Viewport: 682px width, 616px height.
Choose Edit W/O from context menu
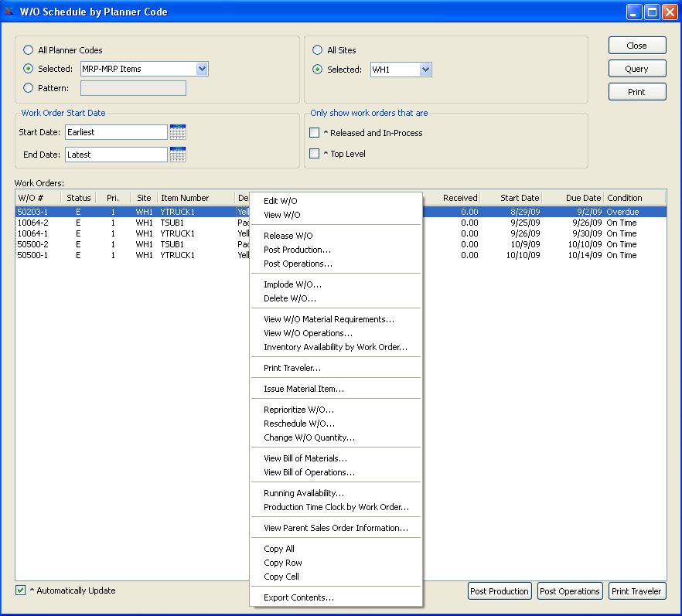280,201
